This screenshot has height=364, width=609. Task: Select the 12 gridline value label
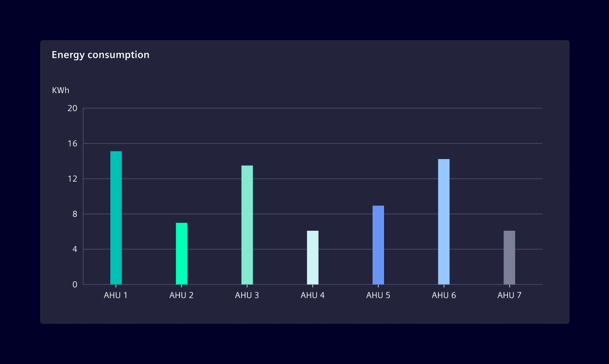72,179
